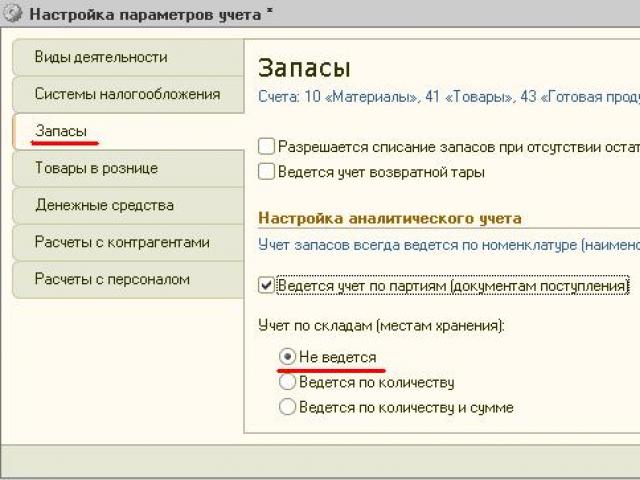Enable Разрешается списание запасов при отсутствии остатков checkbox
The height and width of the screenshot is (480, 640).
266,146
